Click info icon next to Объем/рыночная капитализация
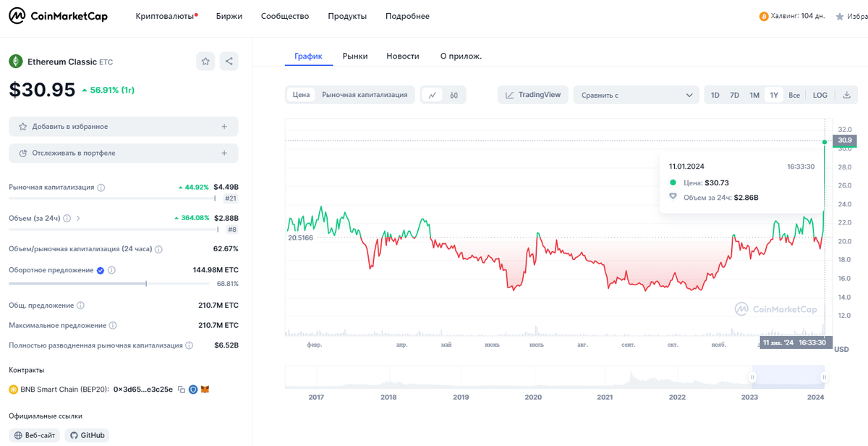The image size is (868, 446). pyautogui.click(x=158, y=249)
